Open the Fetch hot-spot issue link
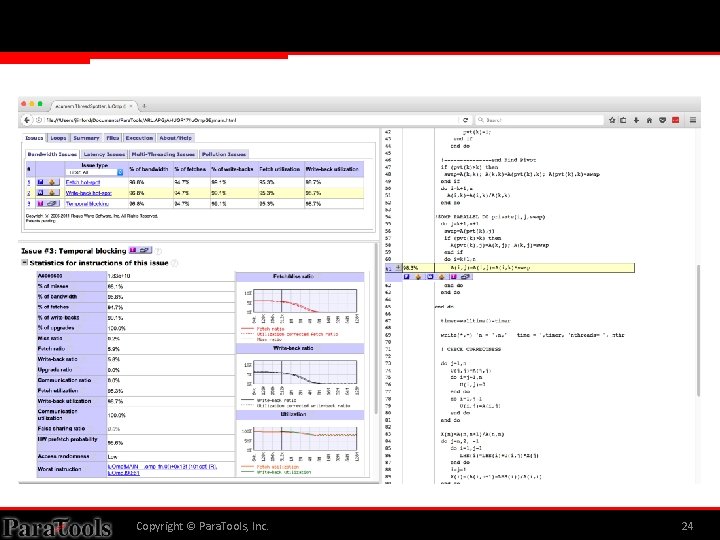 pos(83,182)
